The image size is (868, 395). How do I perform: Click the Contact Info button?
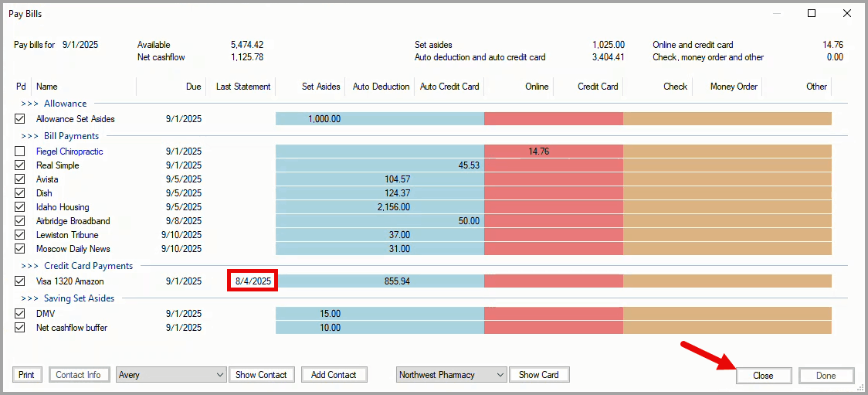79,375
